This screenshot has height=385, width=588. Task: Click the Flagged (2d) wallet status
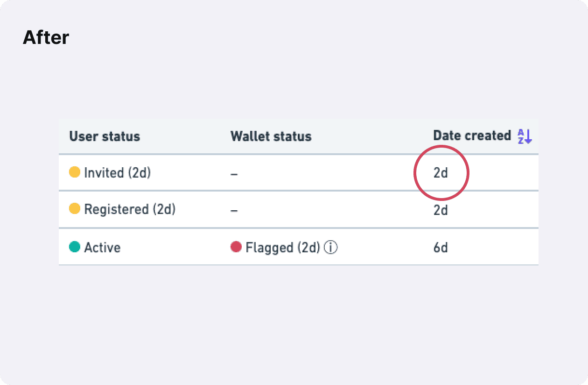(283, 247)
